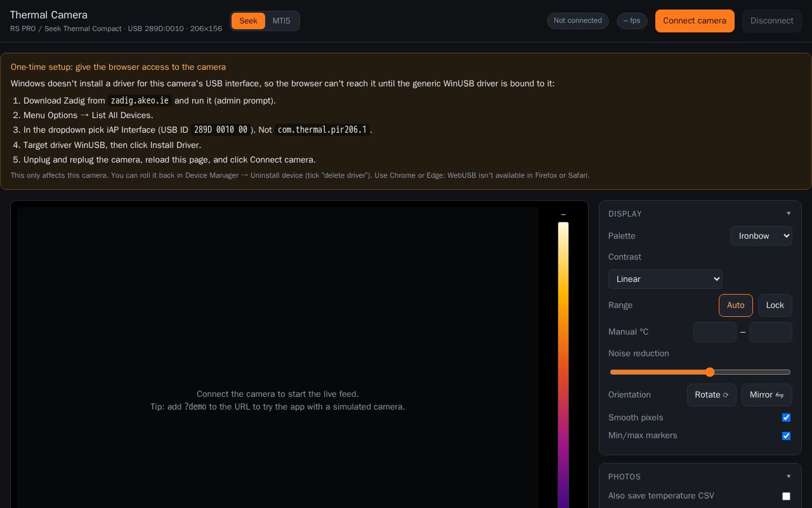Image resolution: width=812 pixels, height=508 pixels.
Task: Uncheck the Smooth pixels checkbox
Action: (x=786, y=417)
